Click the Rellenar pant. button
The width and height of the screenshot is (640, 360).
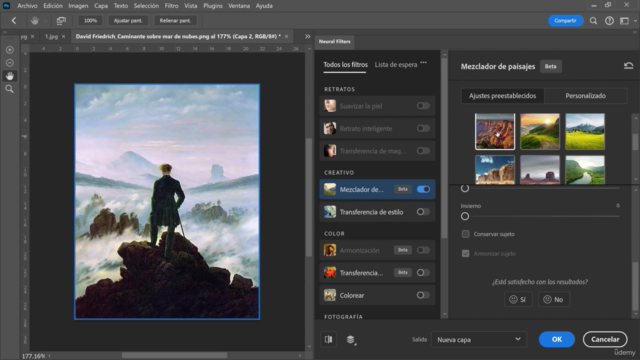175,20
